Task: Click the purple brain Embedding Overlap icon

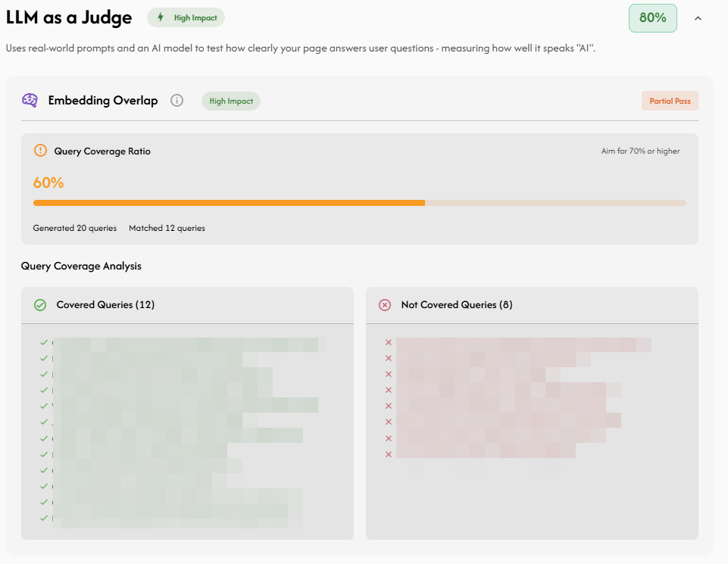Action: coord(30,101)
